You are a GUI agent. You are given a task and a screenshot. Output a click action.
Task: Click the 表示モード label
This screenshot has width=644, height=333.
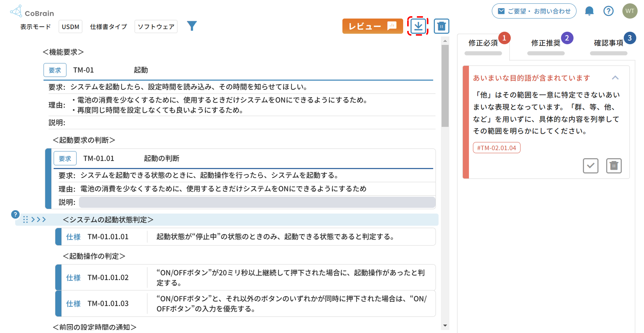(x=35, y=27)
